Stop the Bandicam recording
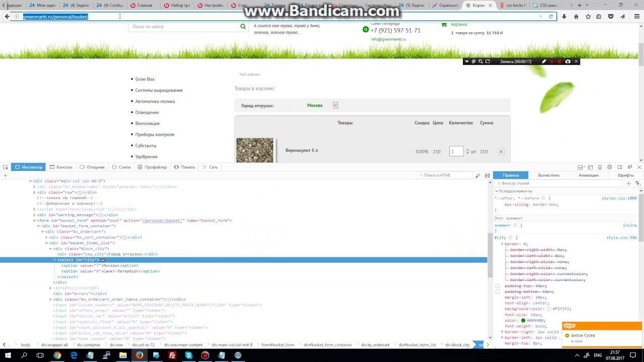644x362 pixels. tap(559, 61)
